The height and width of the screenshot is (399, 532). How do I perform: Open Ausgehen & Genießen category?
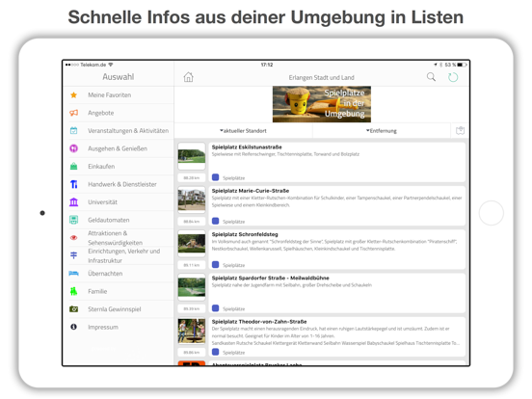[119, 148]
